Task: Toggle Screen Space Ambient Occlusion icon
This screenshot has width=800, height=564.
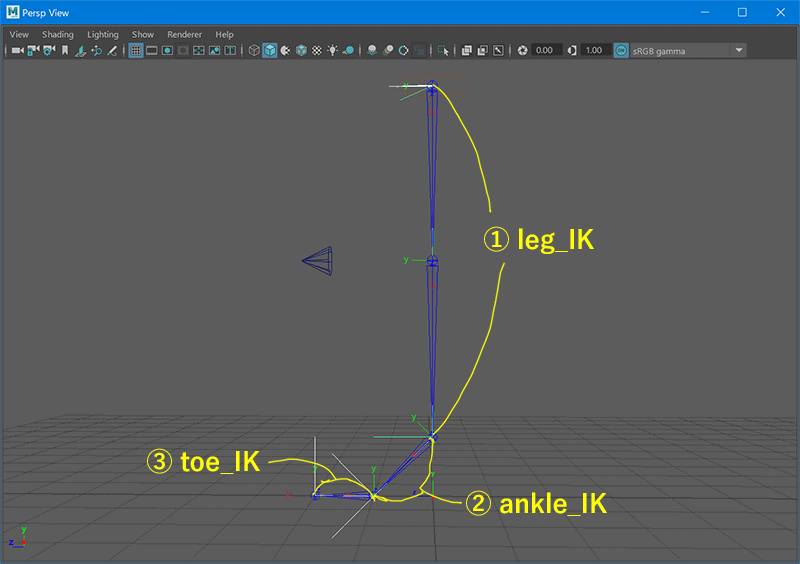Action: click(372, 51)
